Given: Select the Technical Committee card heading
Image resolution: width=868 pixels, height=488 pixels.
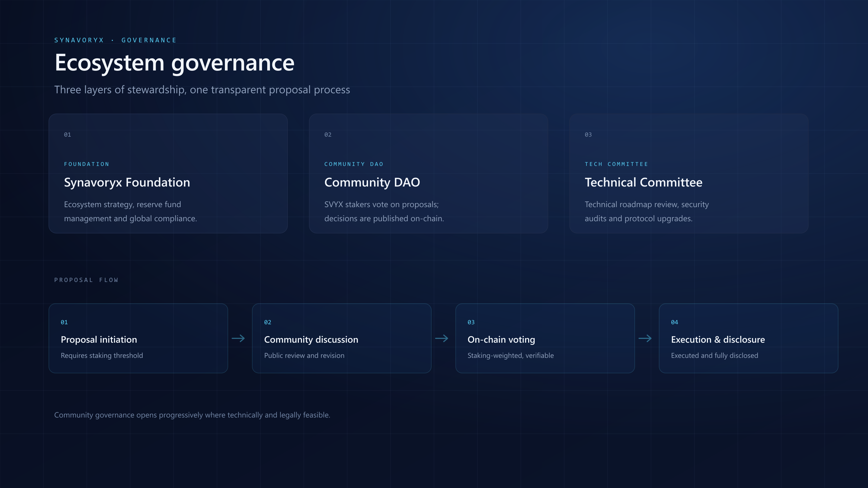Looking at the screenshot, I should click(x=644, y=182).
